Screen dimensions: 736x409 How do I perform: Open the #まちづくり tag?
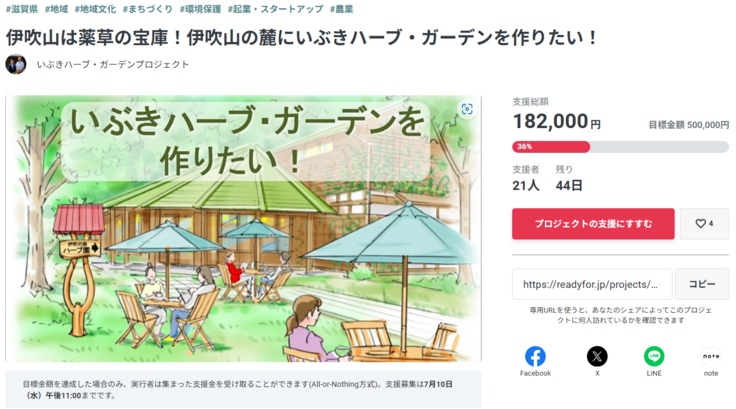146,9
